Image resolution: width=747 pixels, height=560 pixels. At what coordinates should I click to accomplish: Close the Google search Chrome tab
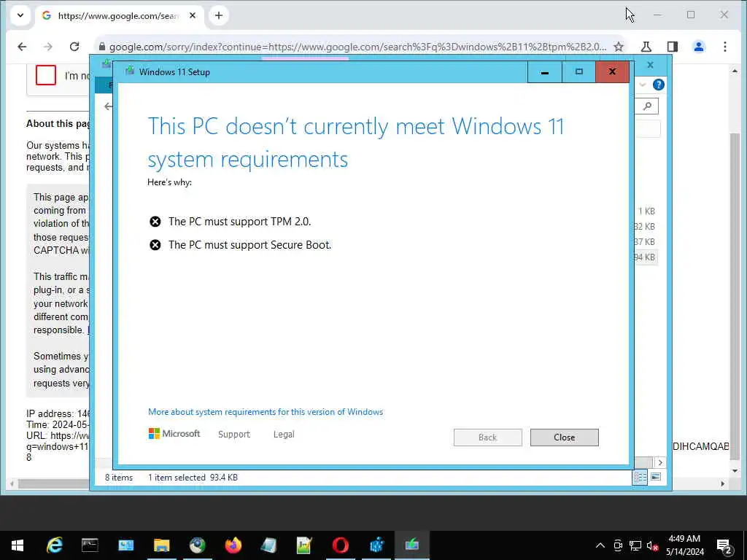[x=193, y=16]
